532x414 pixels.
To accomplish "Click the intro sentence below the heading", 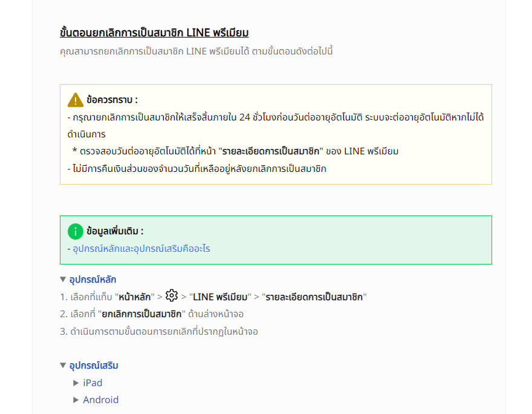I will (196, 51).
